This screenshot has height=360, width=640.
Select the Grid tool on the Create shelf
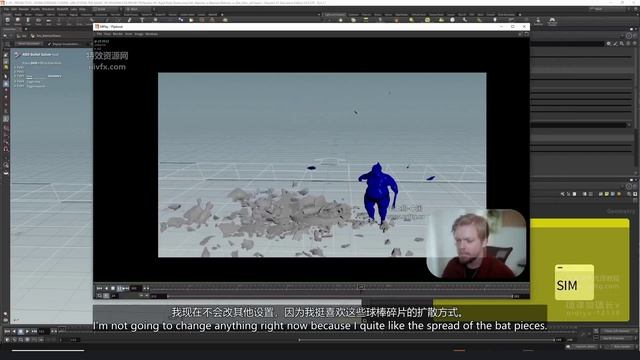(x=48, y=20)
